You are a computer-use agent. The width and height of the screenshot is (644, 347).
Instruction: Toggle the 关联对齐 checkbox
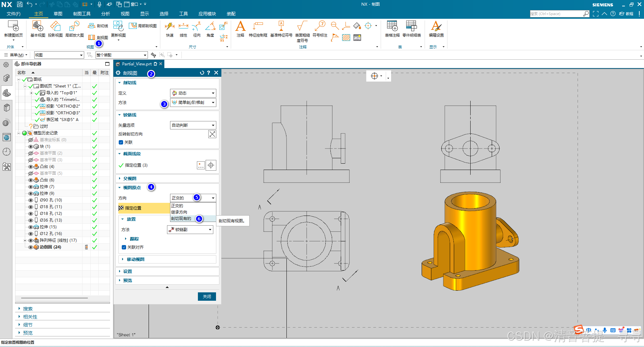coord(124,247)
